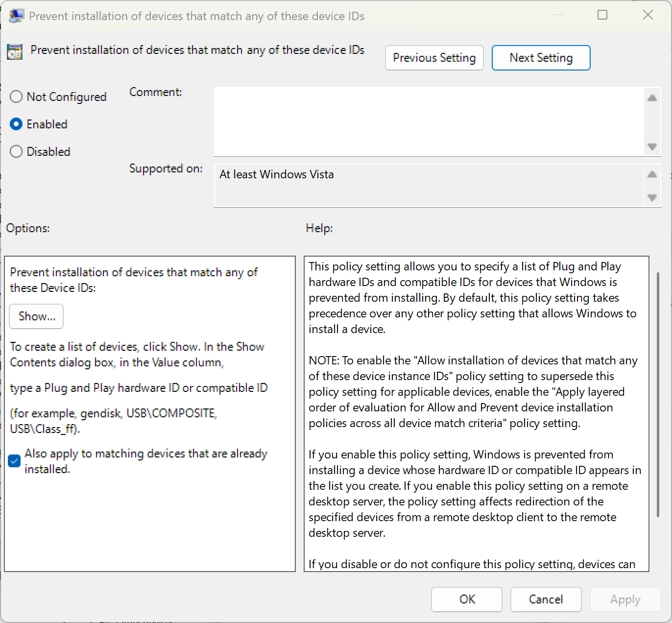Select the Disabled radio button
The width and height of the screenshot is (672, 623).
click(x=16, y=152)
